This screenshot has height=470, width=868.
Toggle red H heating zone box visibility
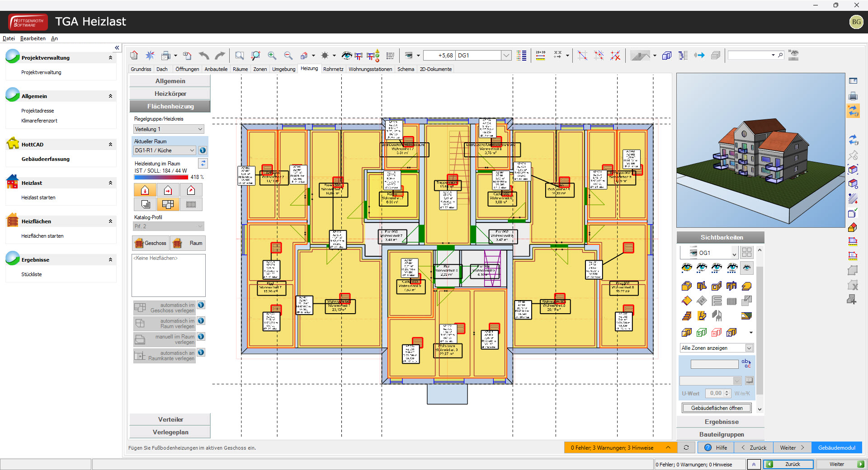[x=717, y=333]
